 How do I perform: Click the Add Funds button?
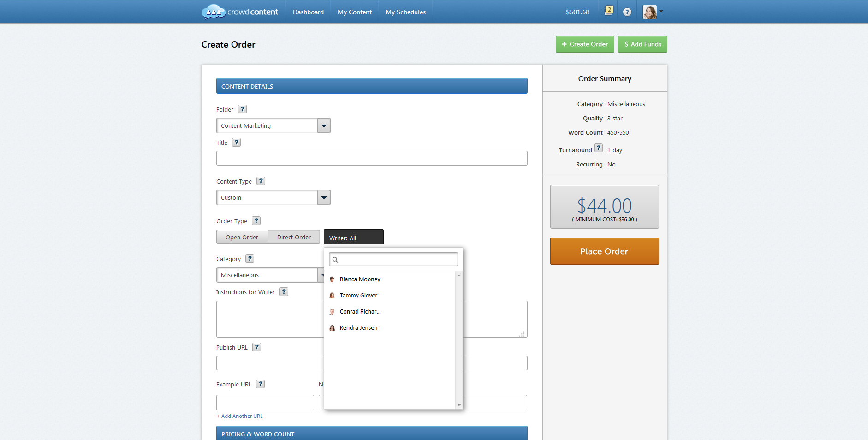click(x=642, y=44)
